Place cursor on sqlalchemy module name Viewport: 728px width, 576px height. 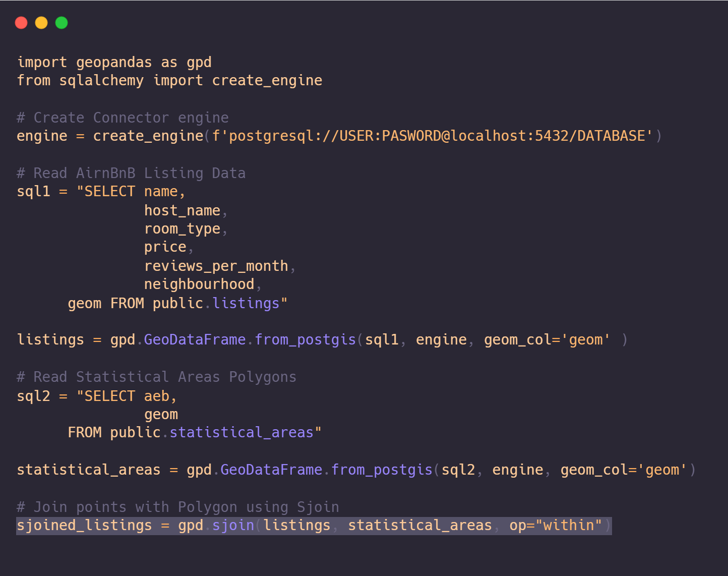(x=101, y=81)
